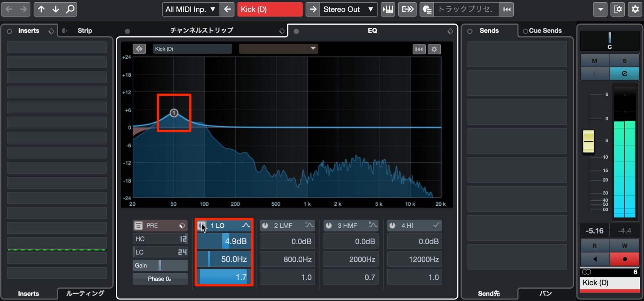Click EQ curve point 1 handle
The image size is (644, 301).
coord(174,113)
